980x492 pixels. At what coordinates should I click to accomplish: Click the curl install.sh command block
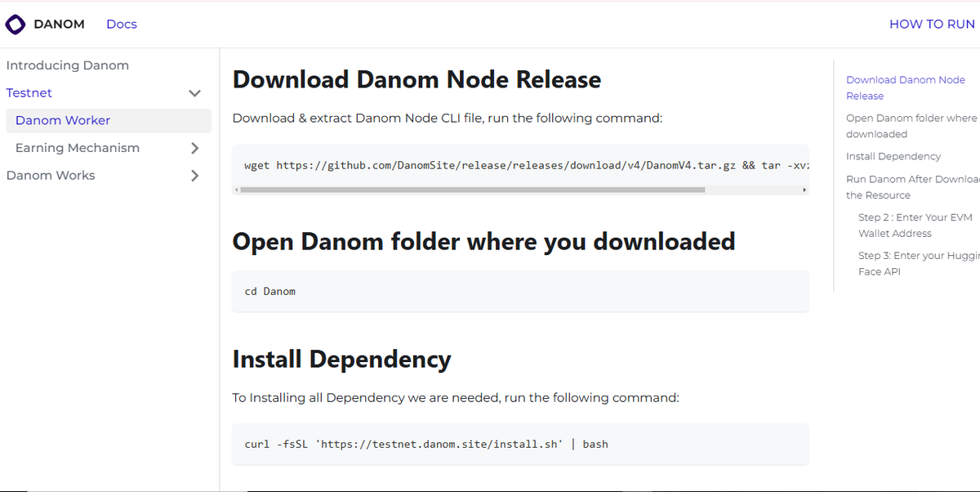(521, 445)
